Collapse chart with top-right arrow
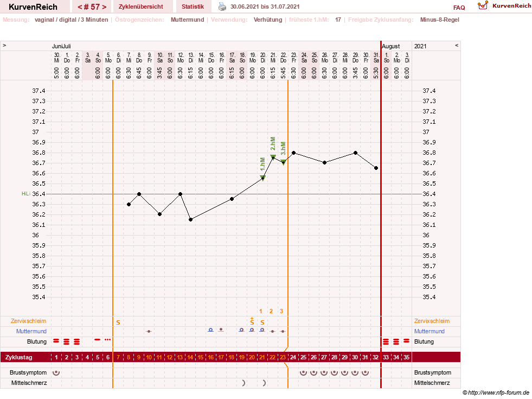This screenshot has width=532, height=399. (x=457, y=45)
